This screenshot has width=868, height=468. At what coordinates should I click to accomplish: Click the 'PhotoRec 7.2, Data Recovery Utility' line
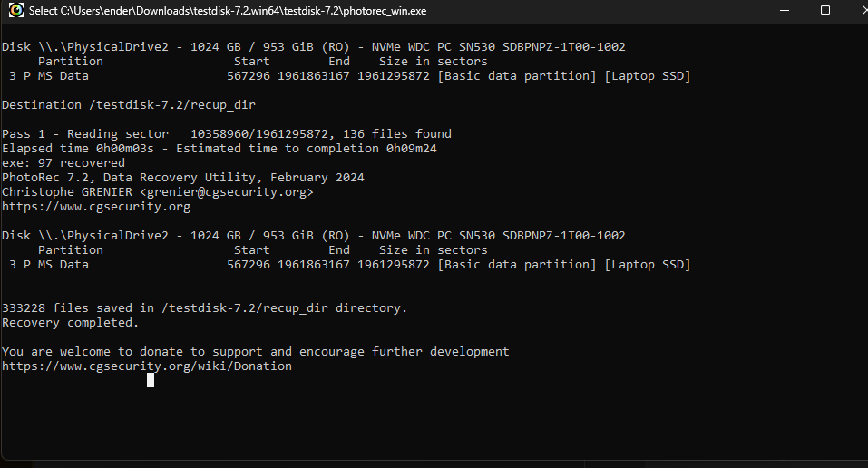tap(182, 178)
